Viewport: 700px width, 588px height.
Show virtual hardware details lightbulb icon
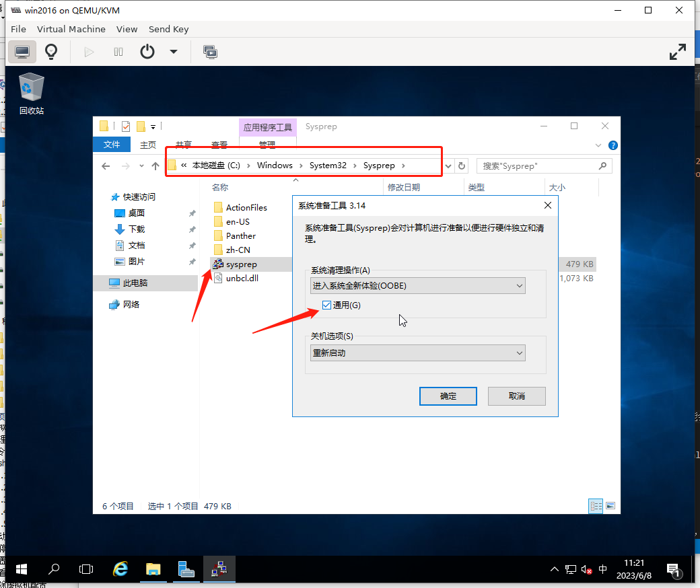click(x=50, y=52)
